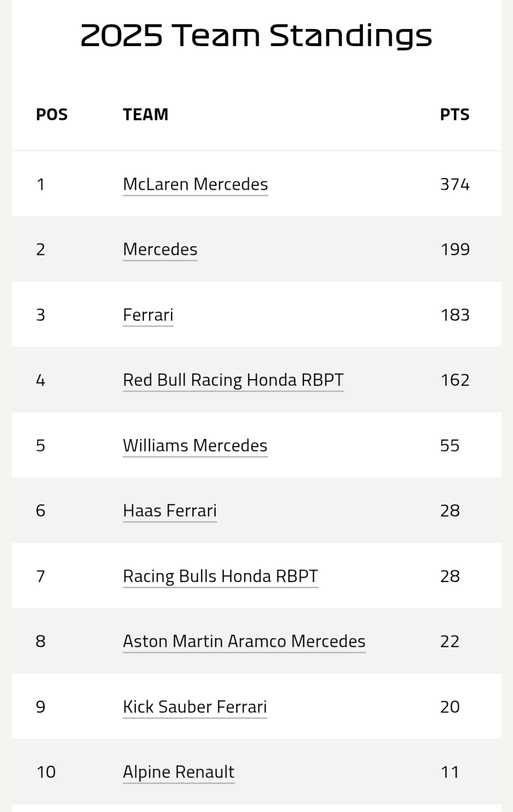Click McLaren's 374 points value

click(455, 184)
